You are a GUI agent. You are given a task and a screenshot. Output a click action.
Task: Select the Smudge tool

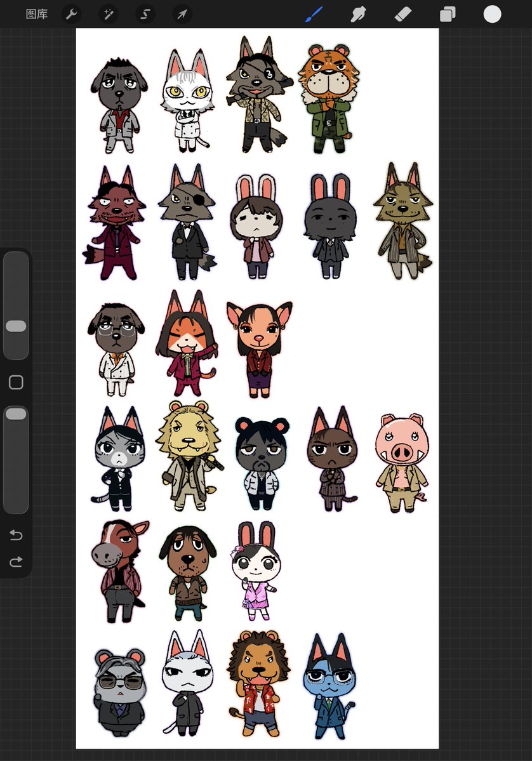coord(358,14)
